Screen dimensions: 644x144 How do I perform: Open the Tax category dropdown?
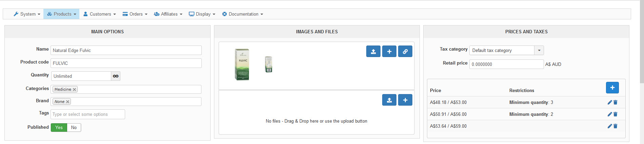point(539,50)
